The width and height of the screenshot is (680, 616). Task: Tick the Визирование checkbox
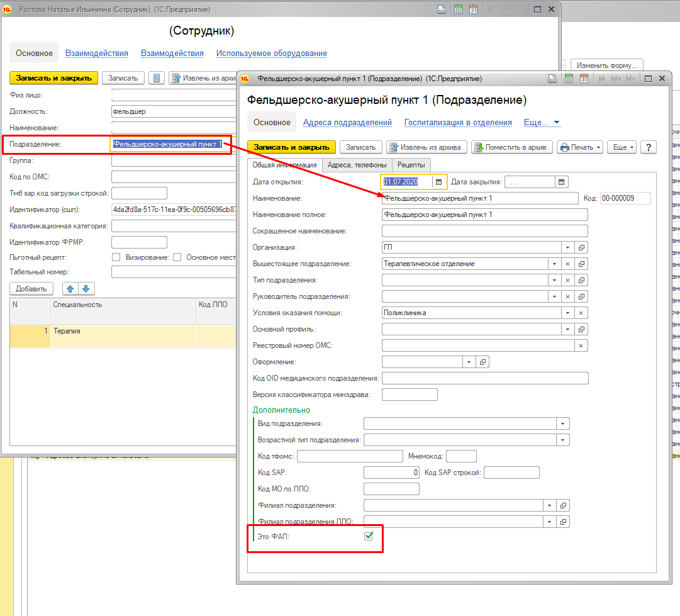(177, 257)
